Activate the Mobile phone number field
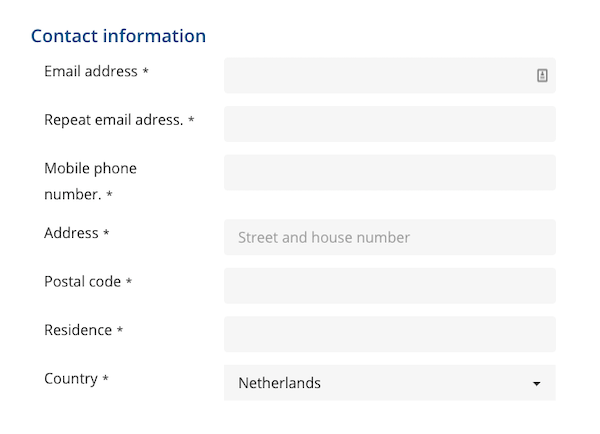The image size is (600, 434). tap(390, 173)
